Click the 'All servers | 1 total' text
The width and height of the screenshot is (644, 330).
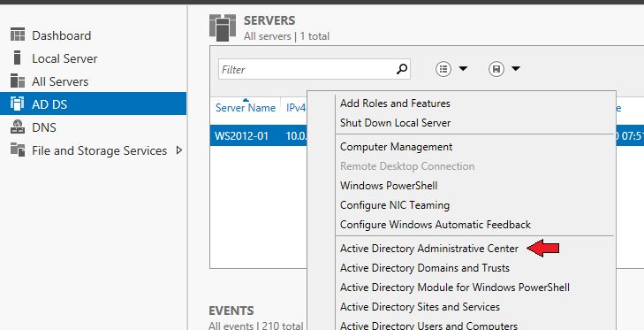[x=287, y=36]
